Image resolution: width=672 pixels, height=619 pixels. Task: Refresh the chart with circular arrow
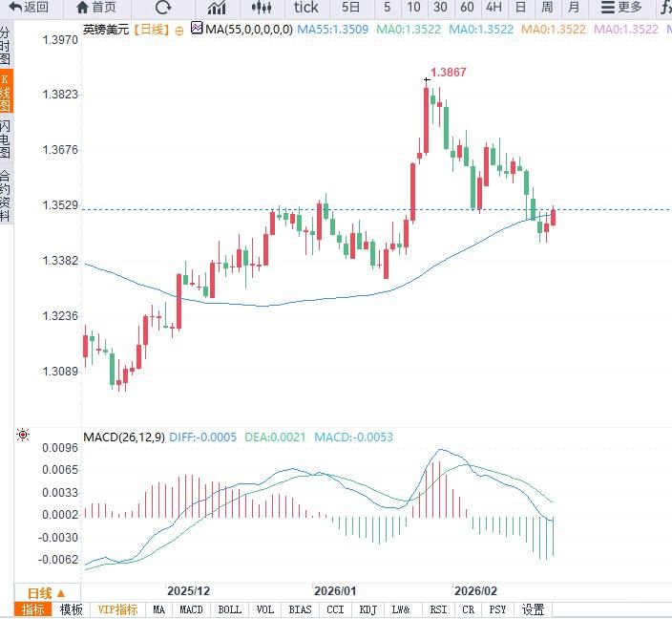(x=163, y=8)
